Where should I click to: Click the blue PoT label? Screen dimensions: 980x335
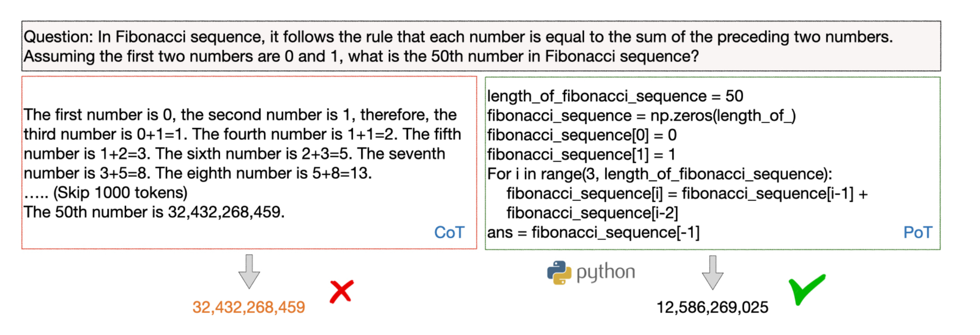click(x=918, y=232)
